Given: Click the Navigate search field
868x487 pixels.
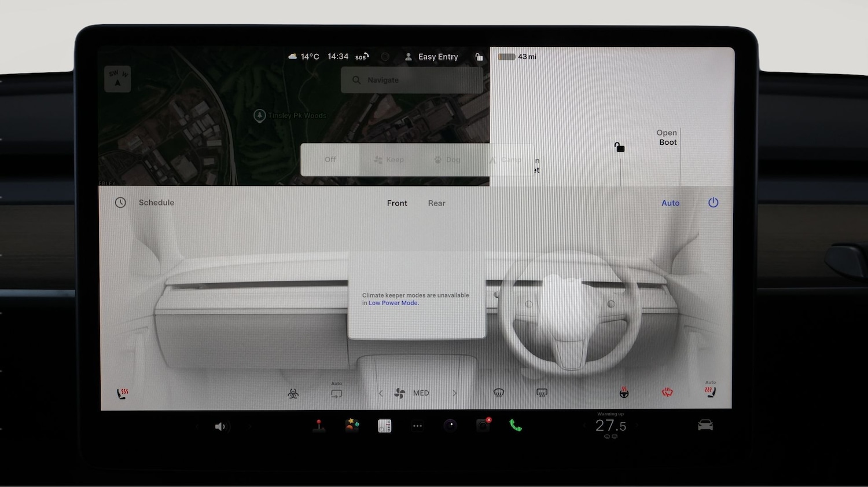Looking at the screenshot, I should (x=410, y=80).
